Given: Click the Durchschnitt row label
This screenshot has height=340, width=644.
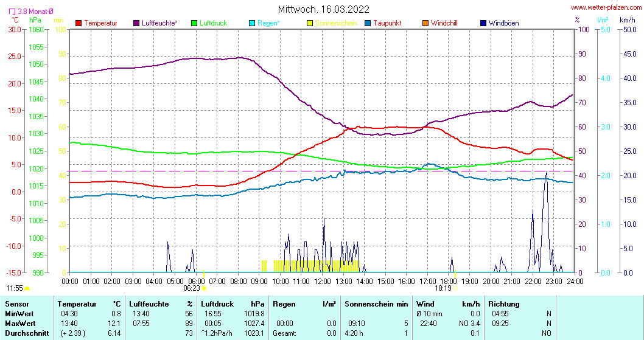Looking at the screenshot, I should (27, 333).
